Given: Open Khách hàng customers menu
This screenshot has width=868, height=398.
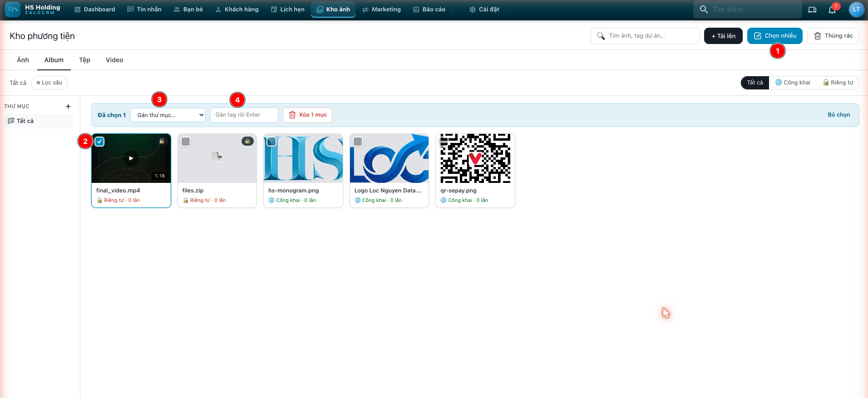Looking at the screenshot, I should pos(237,10).
